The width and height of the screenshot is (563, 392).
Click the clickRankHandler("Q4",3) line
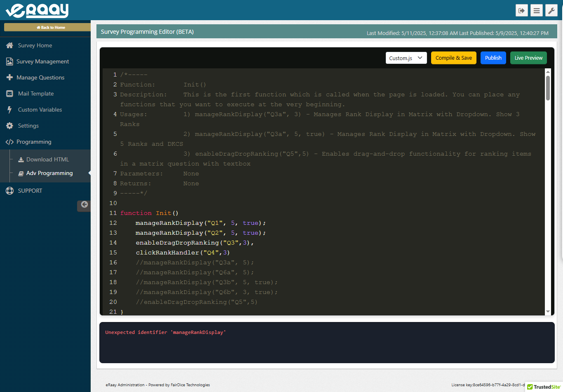183,252
